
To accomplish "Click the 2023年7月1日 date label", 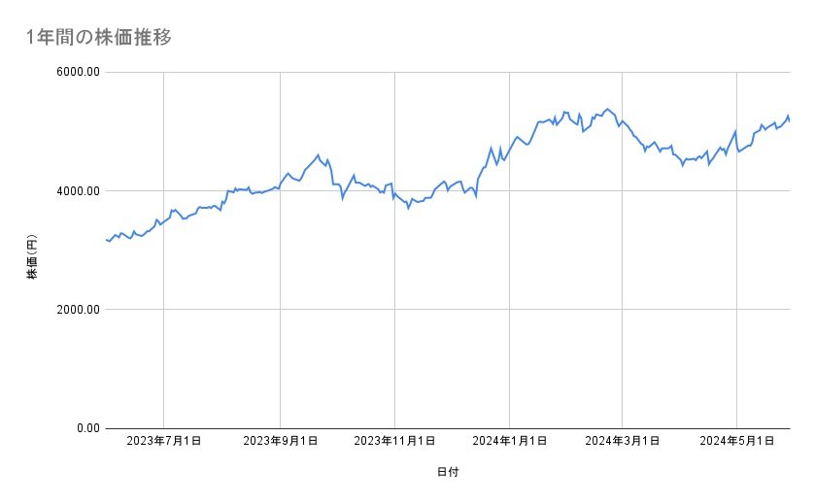I will (x=164, y=441).
